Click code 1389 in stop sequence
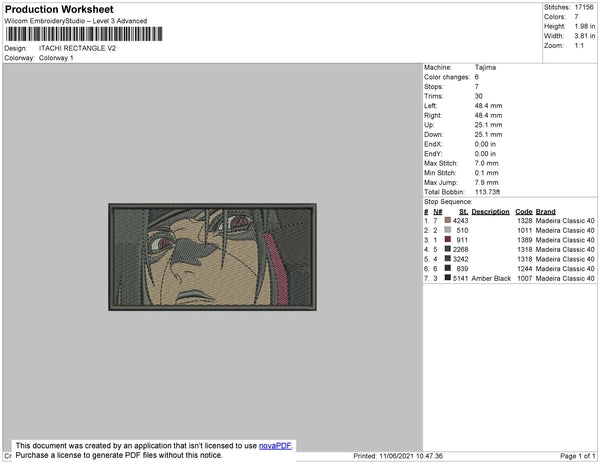The height and width of the screenshot is (464, 600). tap(525, 240)
